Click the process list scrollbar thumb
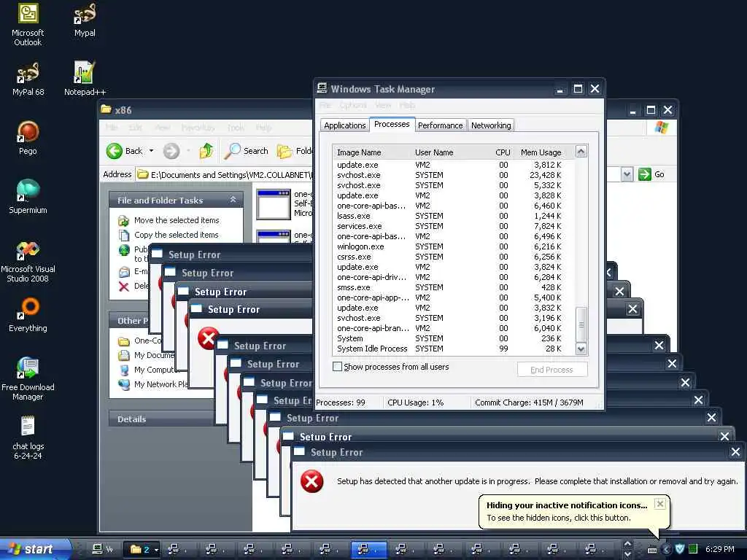 click(x=581, y=324)
